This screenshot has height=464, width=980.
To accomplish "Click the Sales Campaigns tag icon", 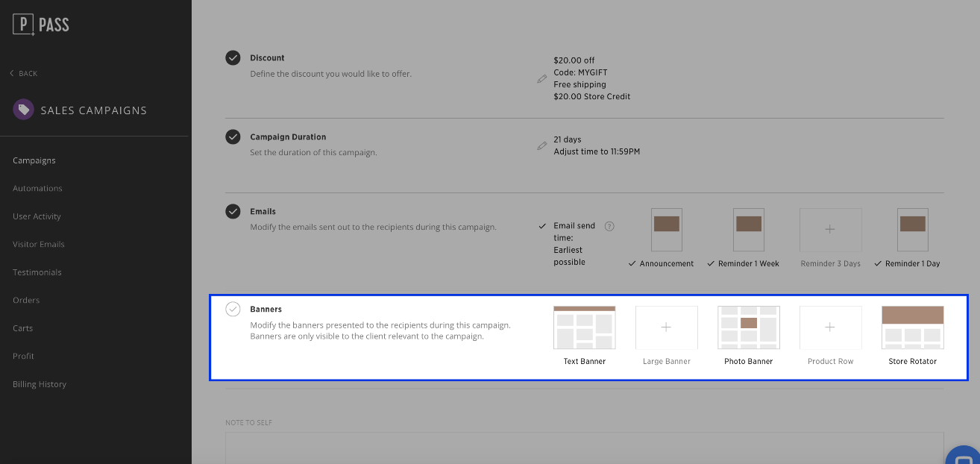I will 23,110.
